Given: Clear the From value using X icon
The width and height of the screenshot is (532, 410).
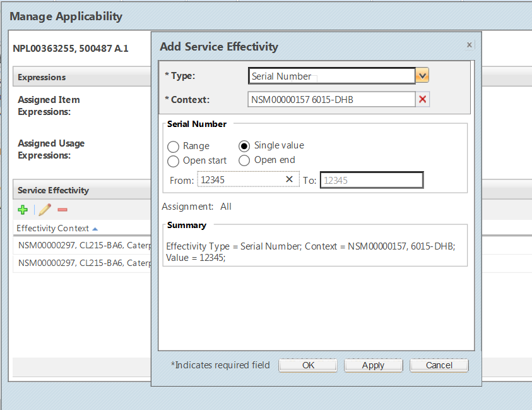Looking at the screenshot, I should pyautogui.click(x=289, y=179).
